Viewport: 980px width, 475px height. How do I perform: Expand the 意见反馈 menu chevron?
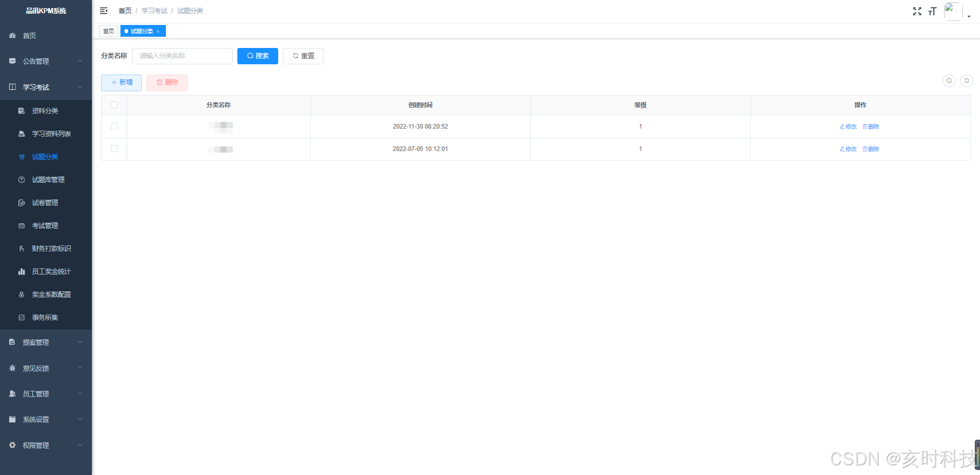(80, 368)
